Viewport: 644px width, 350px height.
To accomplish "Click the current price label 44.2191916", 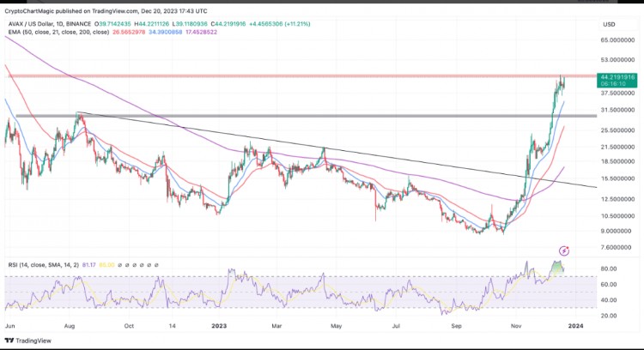I will [617, 76].
